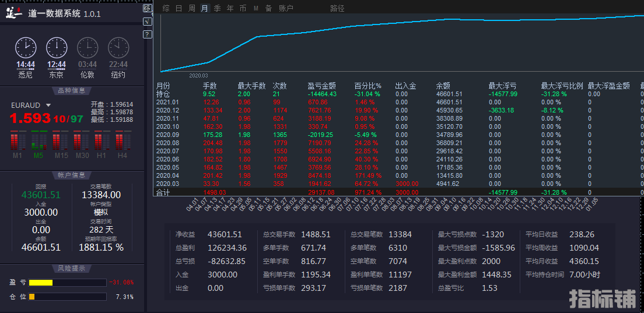Switch to the 月 monthly tab
This screenshot has width=644, height=313.
click(x=205, y=8)
